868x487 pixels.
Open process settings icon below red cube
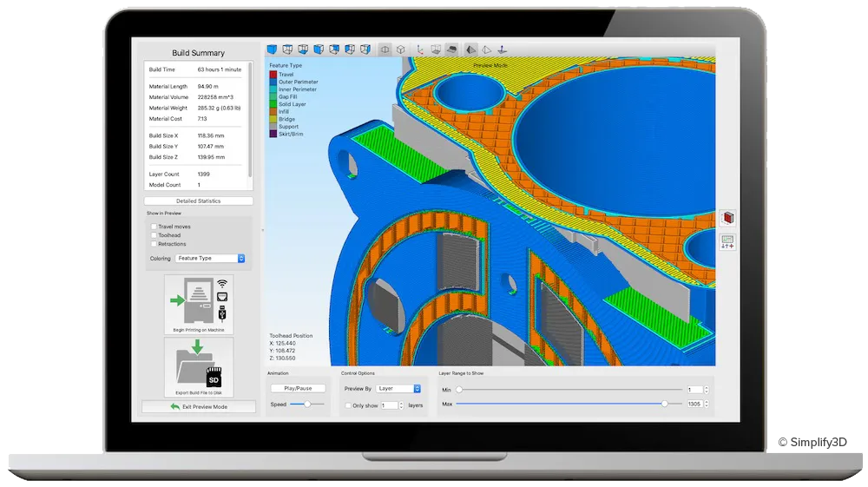pos(727,242)
